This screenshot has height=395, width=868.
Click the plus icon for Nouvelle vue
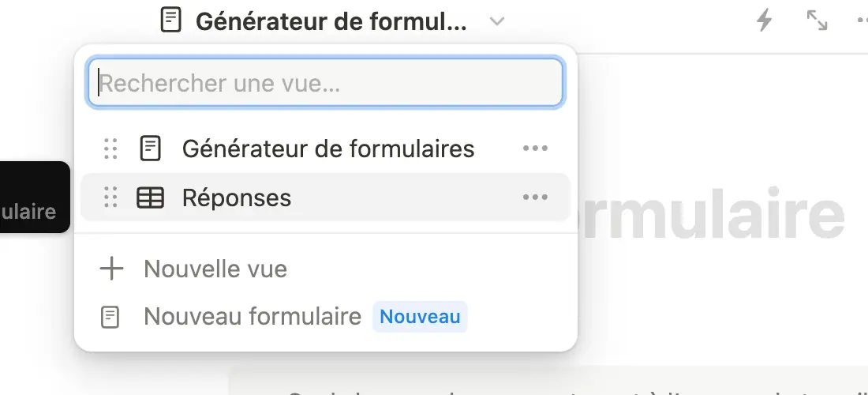tap(111, 269)
